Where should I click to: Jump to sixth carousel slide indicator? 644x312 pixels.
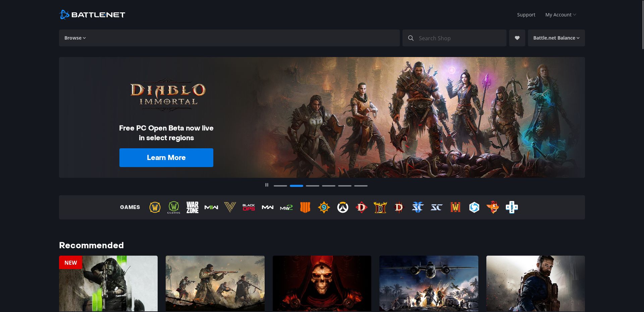[361, 186]
